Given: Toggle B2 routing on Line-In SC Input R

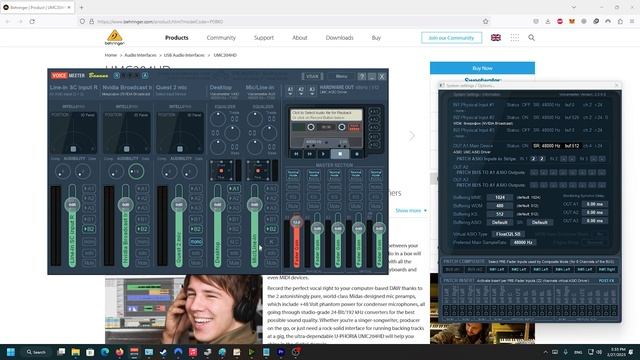Looking at the screenshot, I should click(x=89, y=229).
